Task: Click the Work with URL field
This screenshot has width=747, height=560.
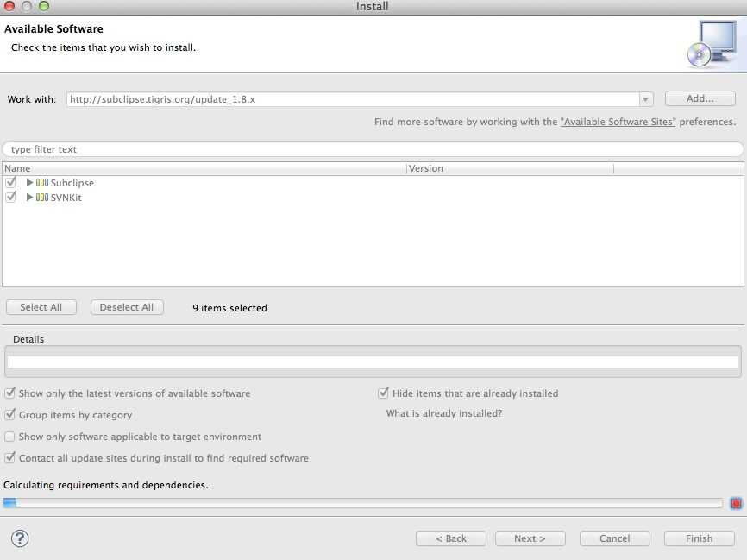Action: coord(353,99)
